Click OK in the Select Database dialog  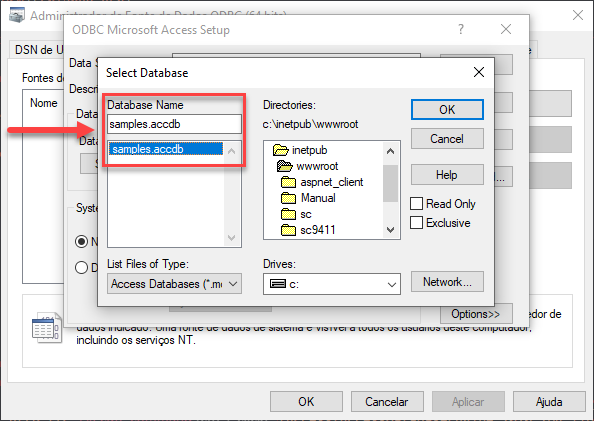click(447, 110)
